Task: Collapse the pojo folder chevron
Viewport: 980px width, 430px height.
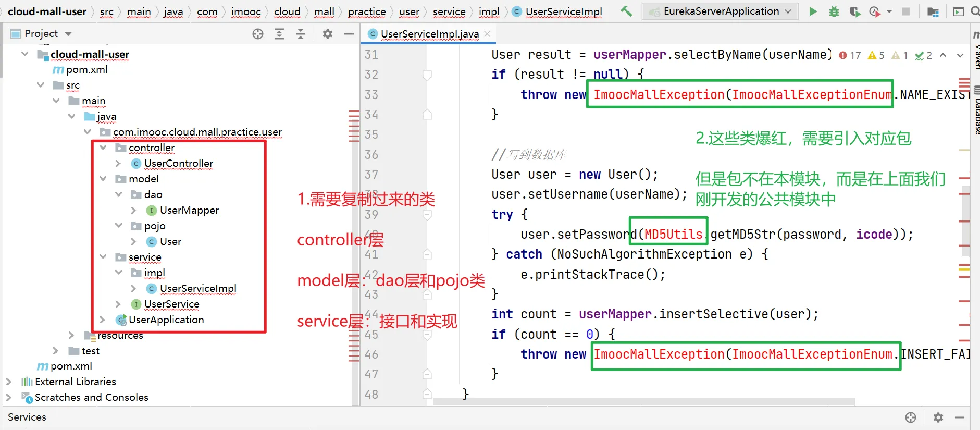Action: [118, 226]
